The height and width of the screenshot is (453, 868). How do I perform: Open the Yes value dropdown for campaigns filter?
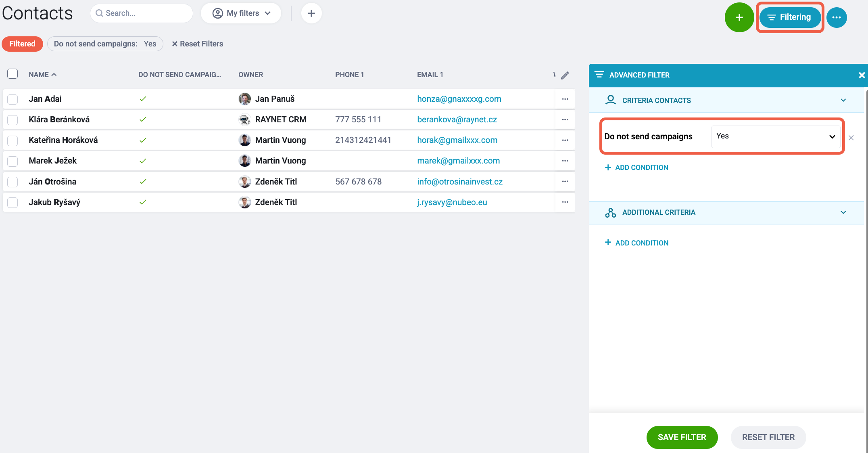776,136
